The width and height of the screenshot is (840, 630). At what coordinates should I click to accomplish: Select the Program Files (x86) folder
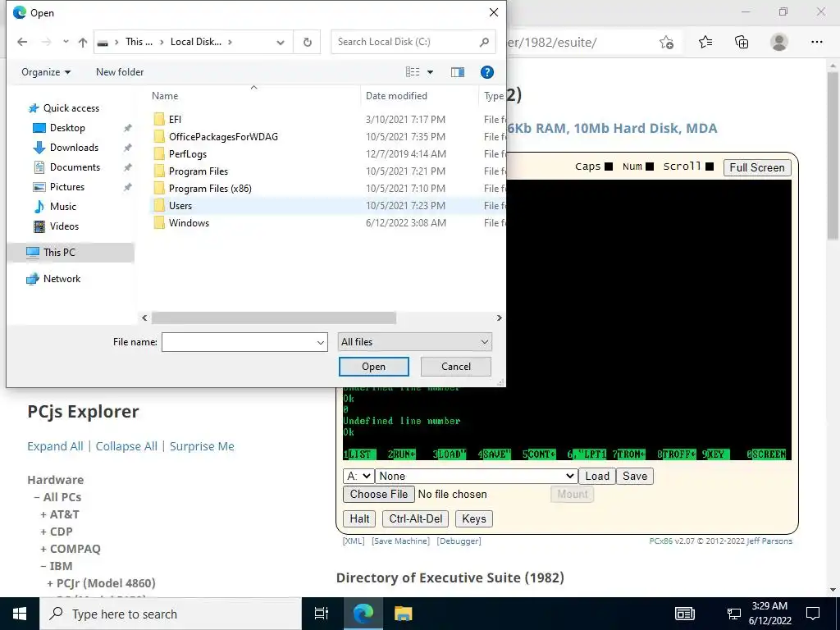210,189
